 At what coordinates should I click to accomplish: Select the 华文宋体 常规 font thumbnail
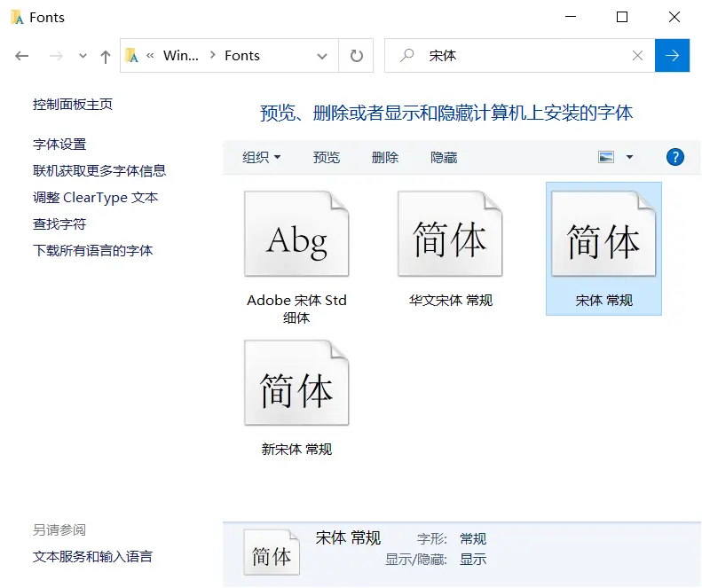point(450,233)
